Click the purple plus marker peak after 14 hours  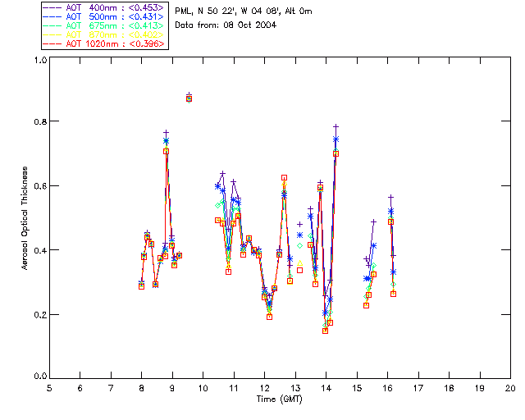pyautogui.click(x=336, y=127)
